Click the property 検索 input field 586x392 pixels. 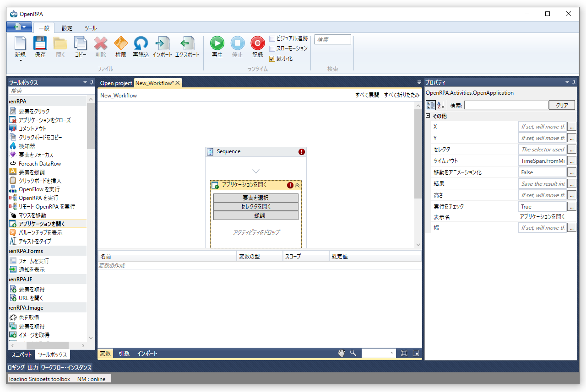click(x=506, y=105)
